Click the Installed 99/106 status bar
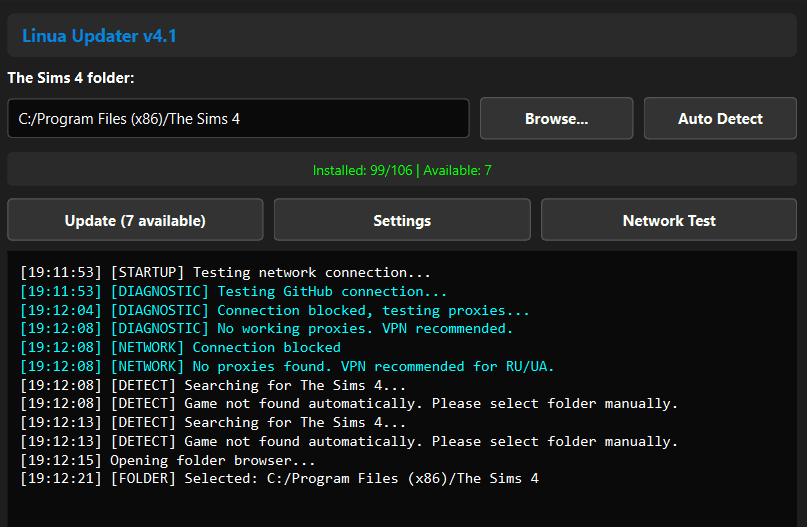Image resolution: width=807 pixels, height=527 pixels. (402, 170)
